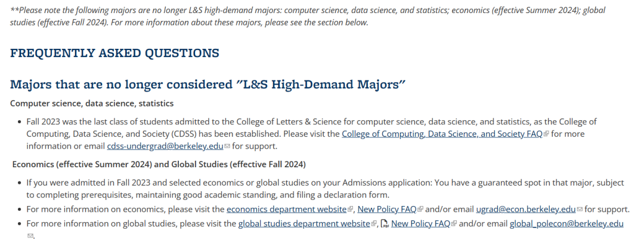Click external-link icon after global studies department website

tap(373, 224)
